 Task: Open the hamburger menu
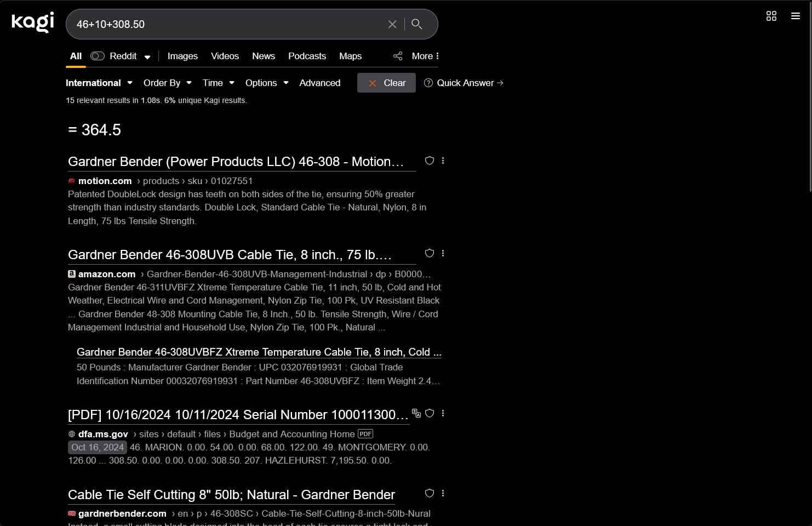[796, 16]
